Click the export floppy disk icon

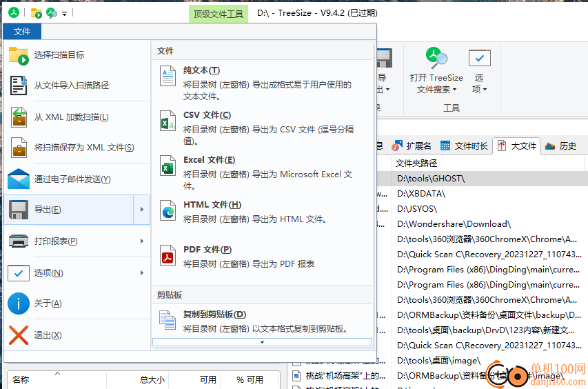(19, 210)
